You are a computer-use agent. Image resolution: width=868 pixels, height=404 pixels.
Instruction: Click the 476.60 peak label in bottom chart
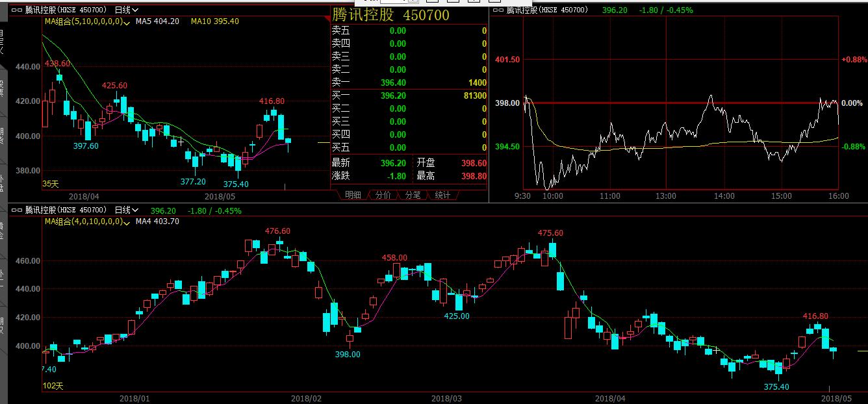277,231
